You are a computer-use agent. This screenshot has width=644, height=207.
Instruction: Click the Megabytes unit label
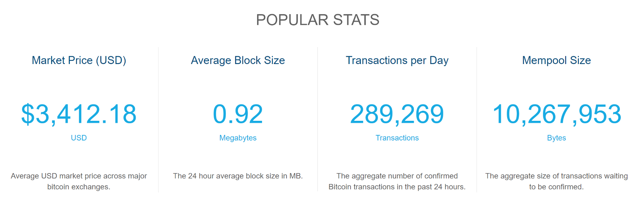tap(238, 138)
